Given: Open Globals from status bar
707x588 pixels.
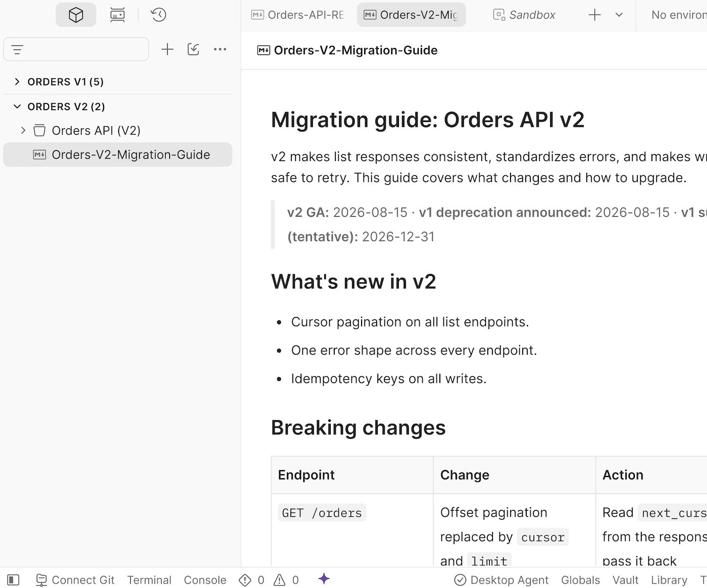Looking at the screenshot, I should [x=580, y=580].
